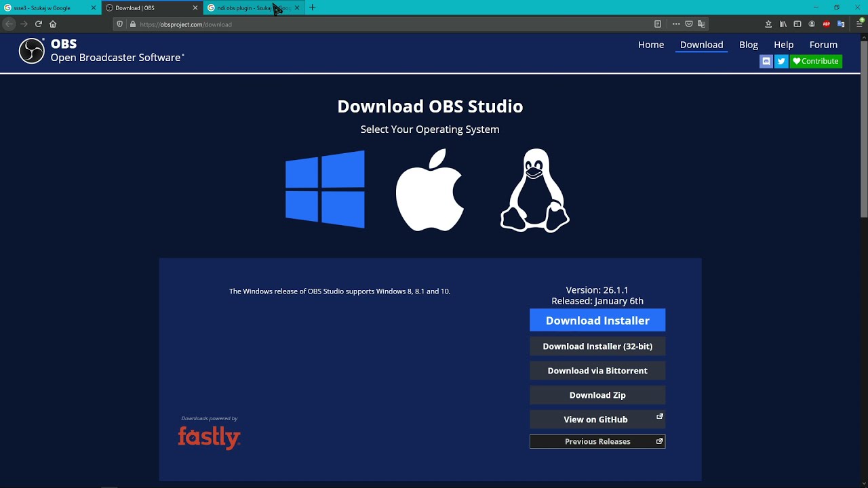The image size is (868, 488).
Task: Close the 'ssse3 - Szukaj w Google' tab
Action: click(94, 8)
